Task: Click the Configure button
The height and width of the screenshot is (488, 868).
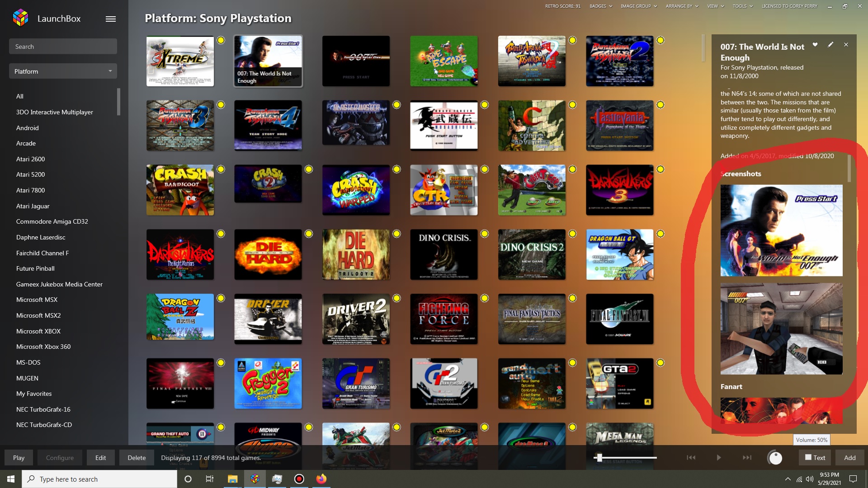Action: coord(60,458)
